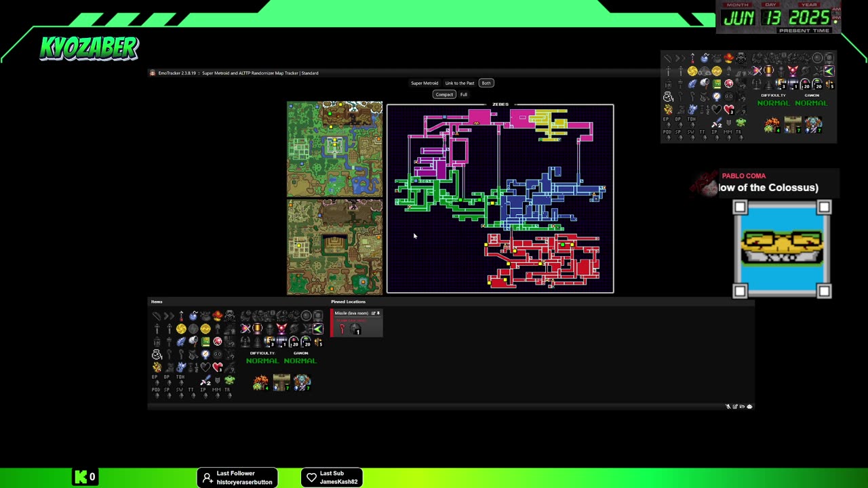Cycle the Difficulty NORMAL setting in Items panel

[262, 361]
